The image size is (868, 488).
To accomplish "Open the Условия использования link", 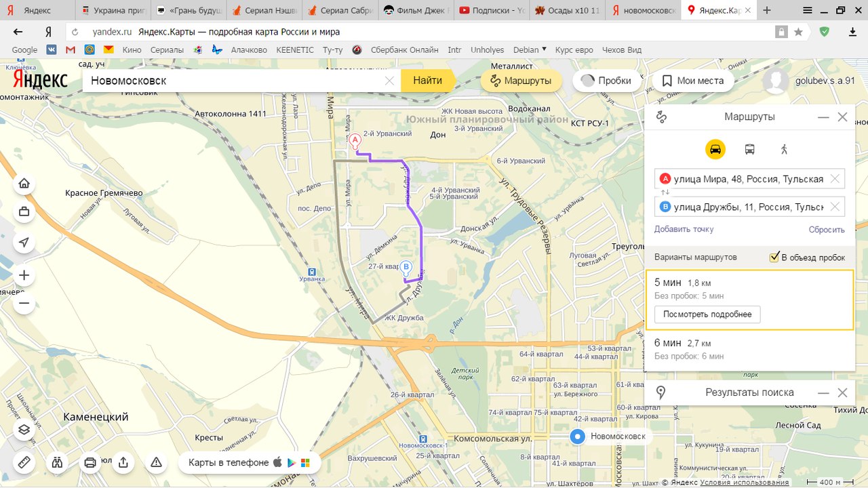I will coord(744,483).
